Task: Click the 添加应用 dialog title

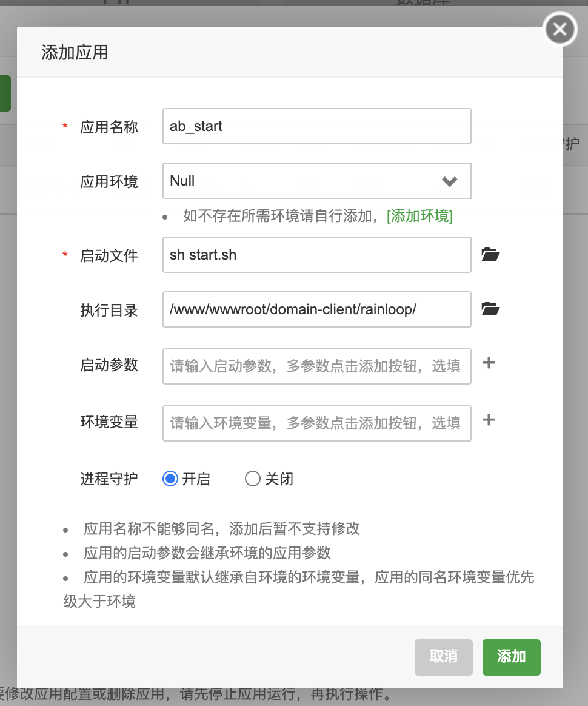Action: (x=75, y=52)
